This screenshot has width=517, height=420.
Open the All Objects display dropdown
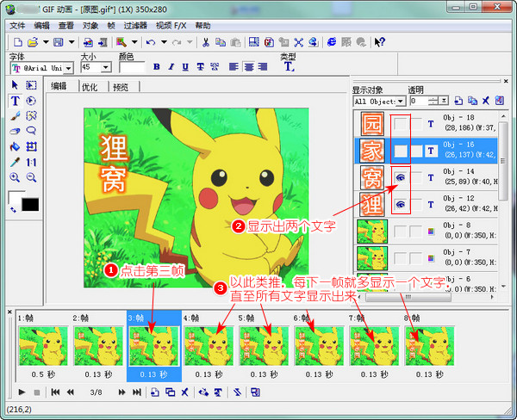tap(401, 102)
